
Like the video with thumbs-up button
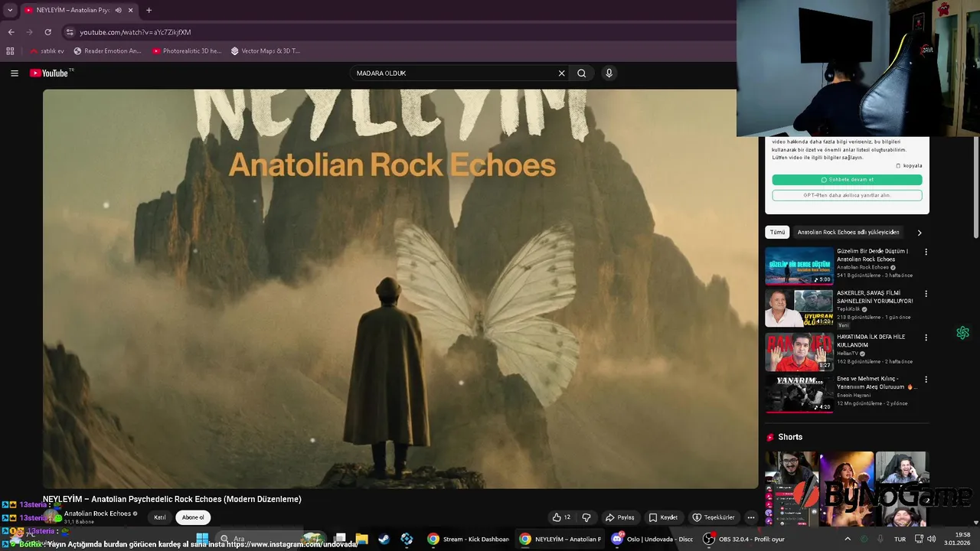(x=561, y=517)
